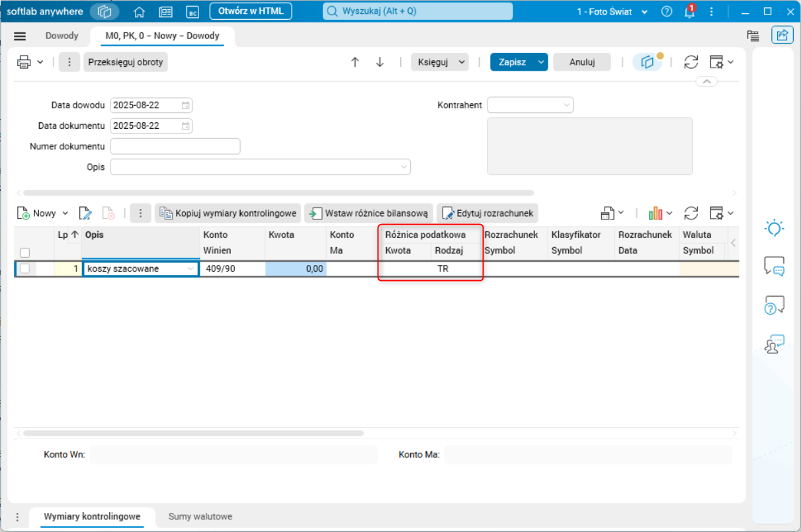
Task: Click the Zapisz button
Action: (513, 62)
